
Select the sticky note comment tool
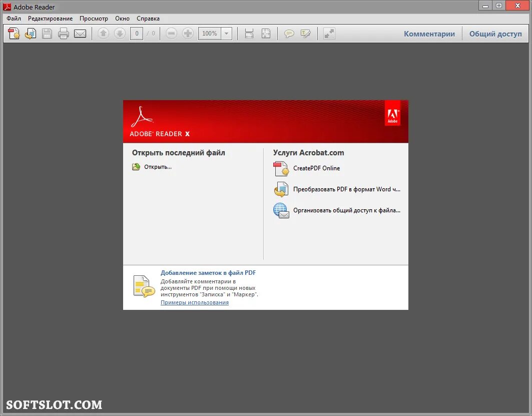tap(289, 33)
